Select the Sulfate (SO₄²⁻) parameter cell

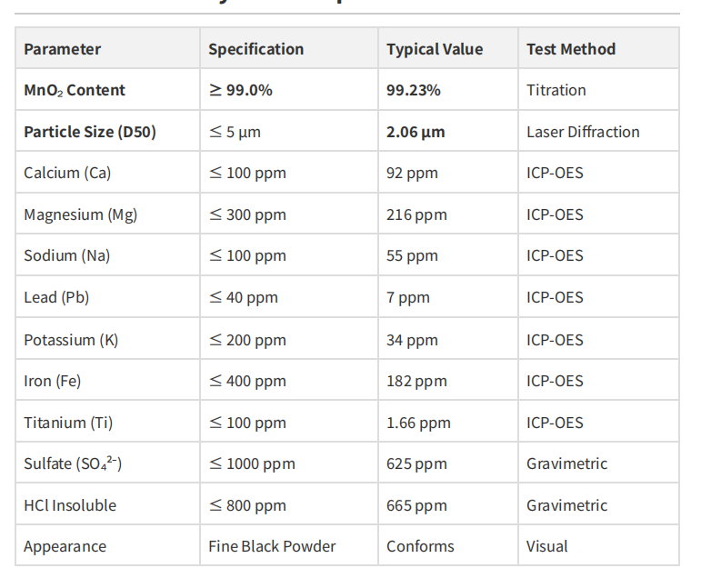[73, 463]
